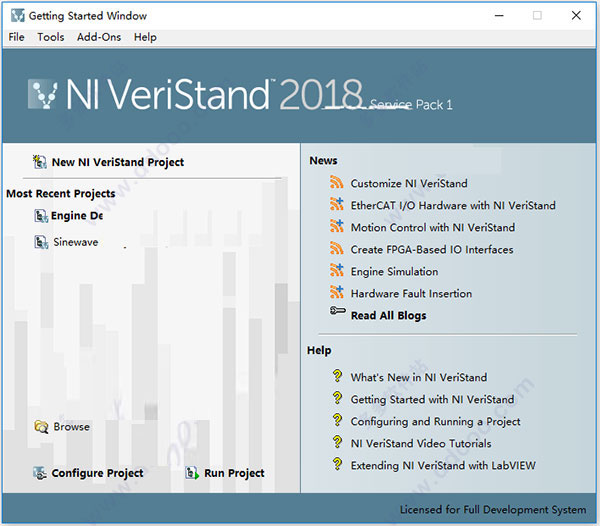This screenshot has width=600, height=526.
Task: Open Extending NI VeriStand with LabVIEW
Action: (x=443, y=466)
